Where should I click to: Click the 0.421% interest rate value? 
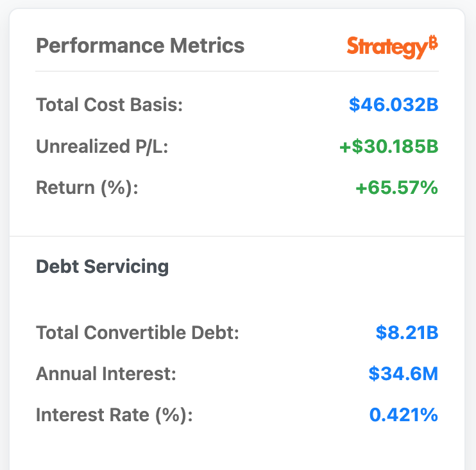[404, 415]
